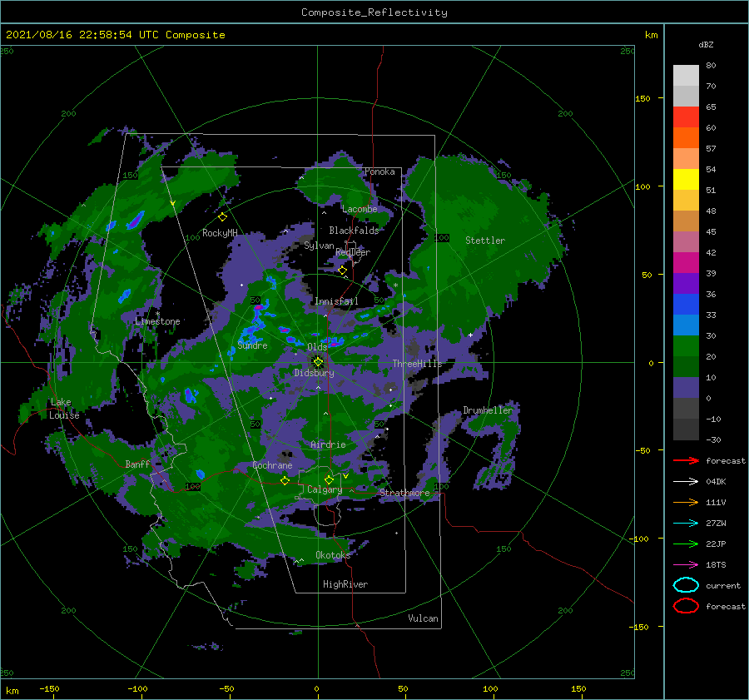The height and width of the screenshot is (700, 749).
Task: Click the 18TS legend label
Action: click(716, 565)
